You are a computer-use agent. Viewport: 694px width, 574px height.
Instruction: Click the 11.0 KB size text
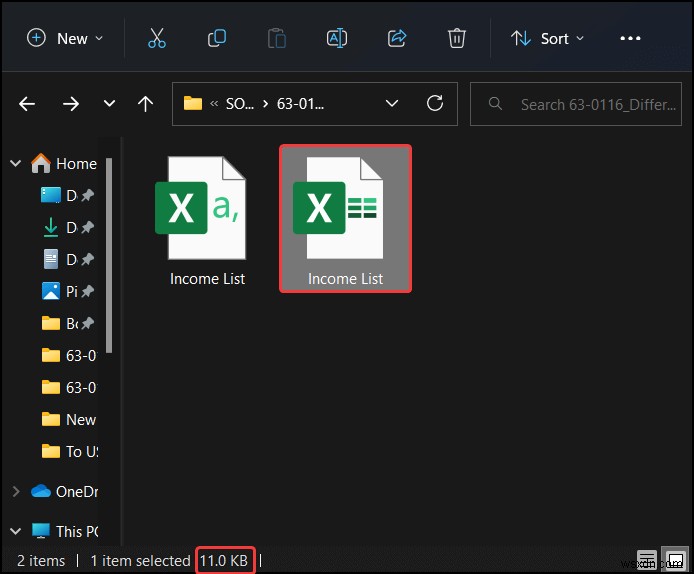pos(224,561)
